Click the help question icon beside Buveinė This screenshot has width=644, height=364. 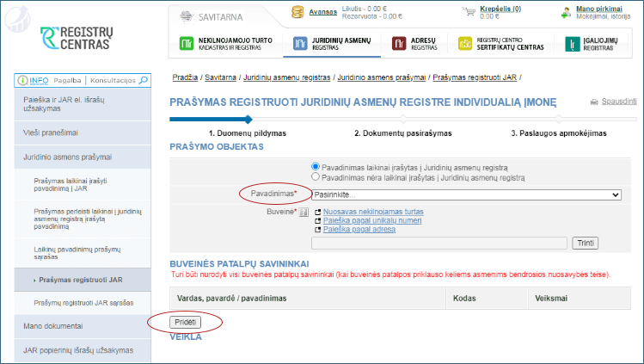pos(304,213)
